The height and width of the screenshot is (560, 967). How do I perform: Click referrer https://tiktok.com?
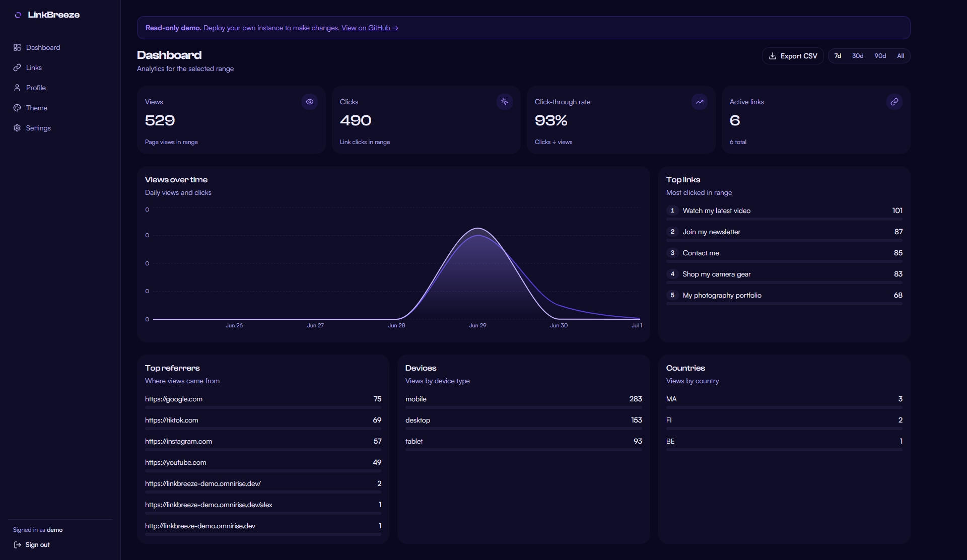171,420
